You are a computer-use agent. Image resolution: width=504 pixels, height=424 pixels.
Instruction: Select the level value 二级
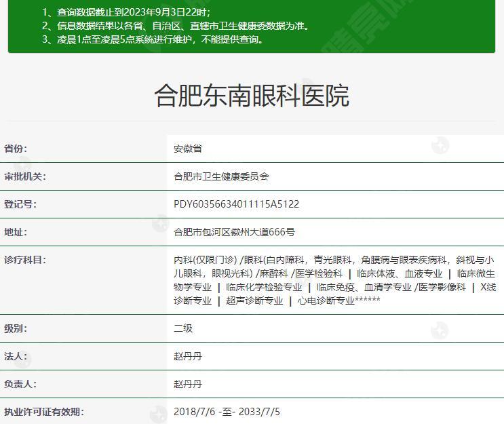coord(183,328)
